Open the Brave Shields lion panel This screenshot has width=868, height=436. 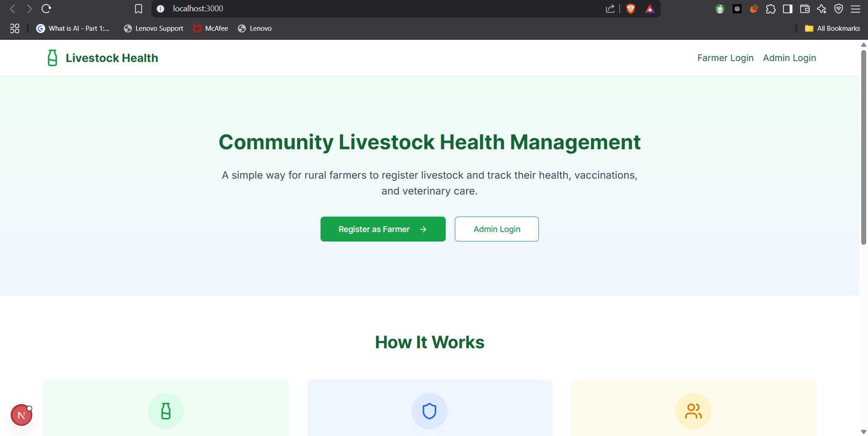(x=630, y=9)
